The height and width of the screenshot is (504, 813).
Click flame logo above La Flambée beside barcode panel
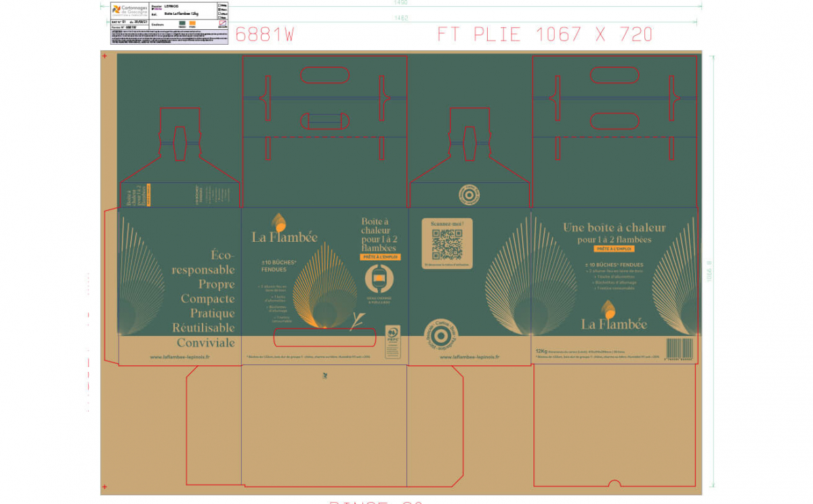[608, 310]
